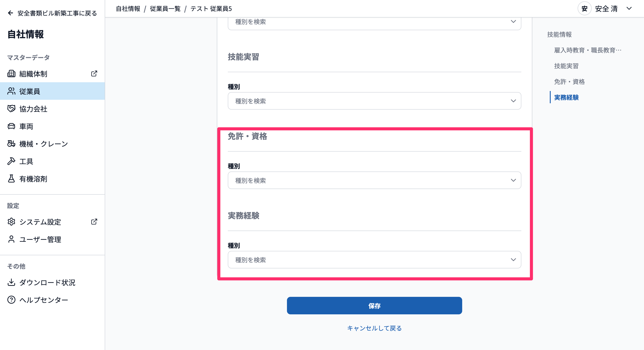
Task: Open the 安全 清 user menu chevron
Action: [629, 9]
